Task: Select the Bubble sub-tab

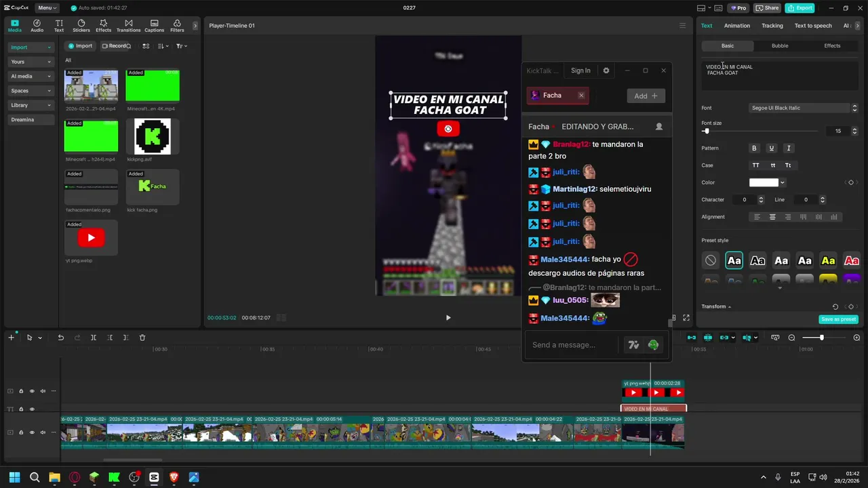Action: click(780, 45)
